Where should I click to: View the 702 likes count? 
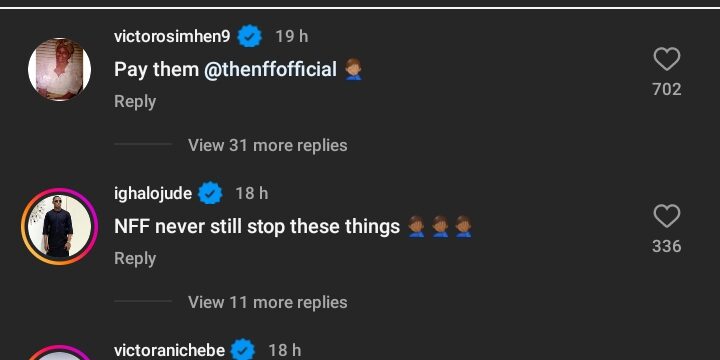tap(667, 89)
